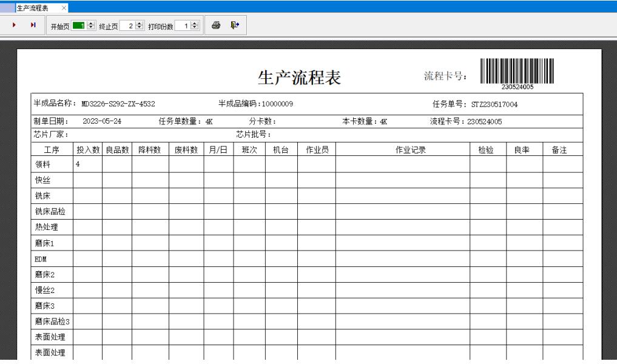
Task: Increase the 打印份数 copies count
Action: coord(194,23)
